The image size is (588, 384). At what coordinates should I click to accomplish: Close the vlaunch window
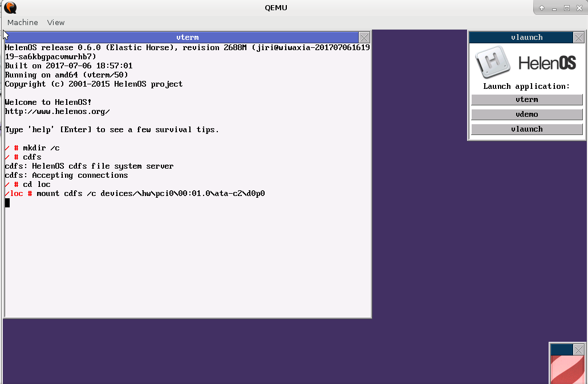[x=579, y=38]
